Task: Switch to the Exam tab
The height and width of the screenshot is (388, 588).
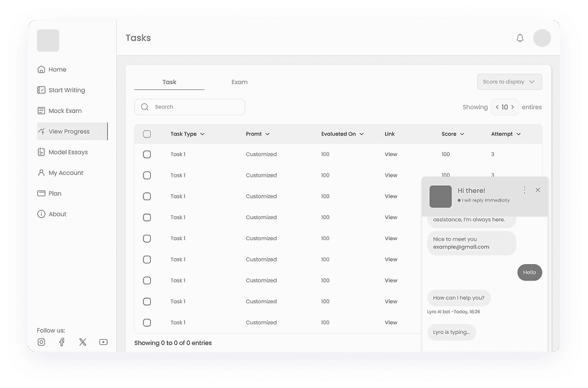Action: click(240, 82)
